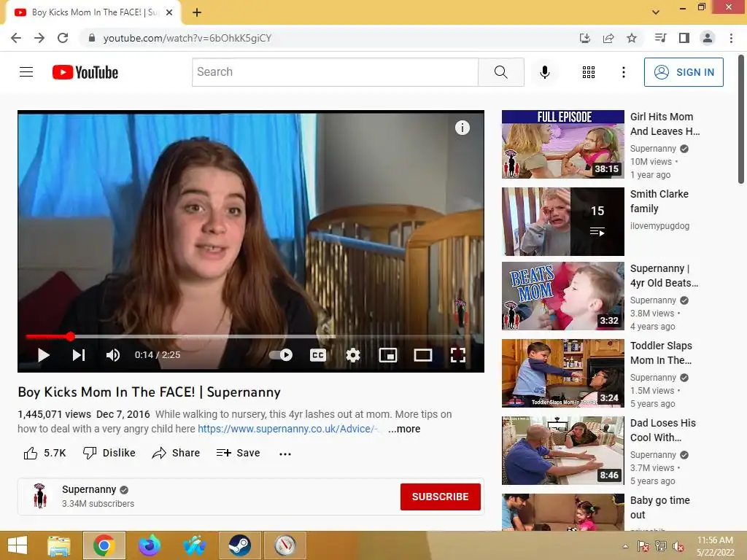The image size is (747, 560).
Task: Open Windows Start menu
Action: point(18,545)
